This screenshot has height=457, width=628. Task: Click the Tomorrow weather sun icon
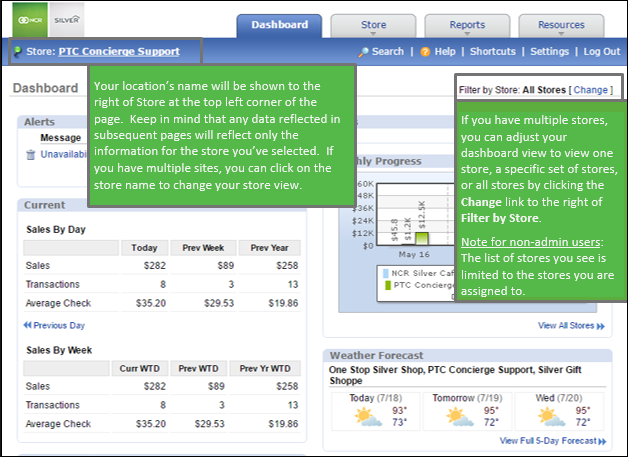460,417
